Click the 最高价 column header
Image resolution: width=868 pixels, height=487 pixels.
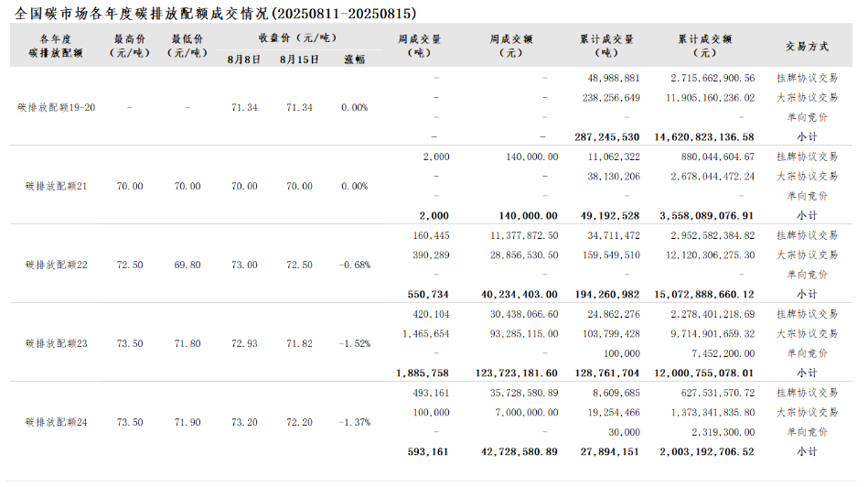point(130,46)
